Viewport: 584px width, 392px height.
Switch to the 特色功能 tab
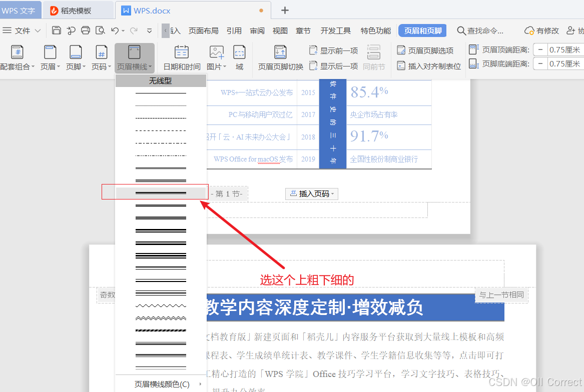[375, 30]
